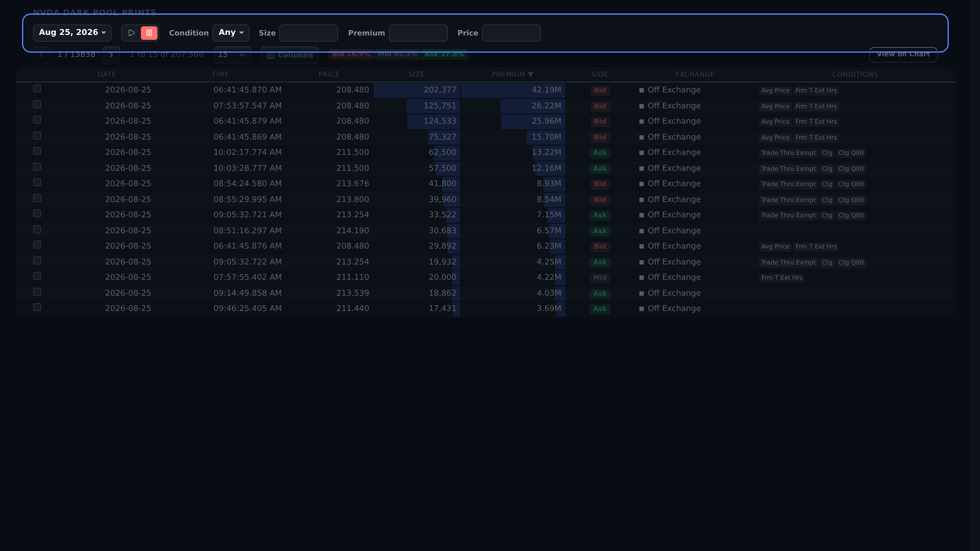Click the Price filter input field

click(511, 33)
